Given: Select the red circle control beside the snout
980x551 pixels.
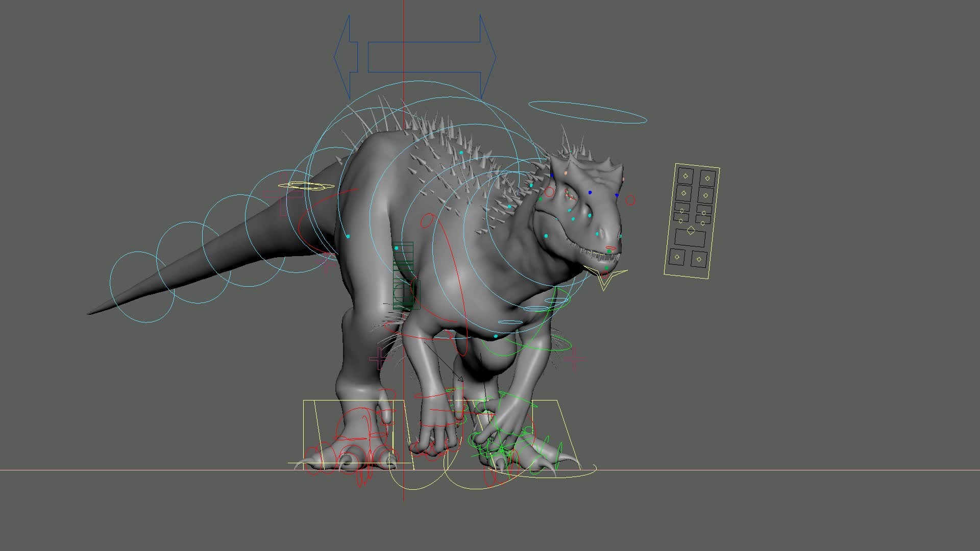Looking at the screenshot, I should point(630,200).
